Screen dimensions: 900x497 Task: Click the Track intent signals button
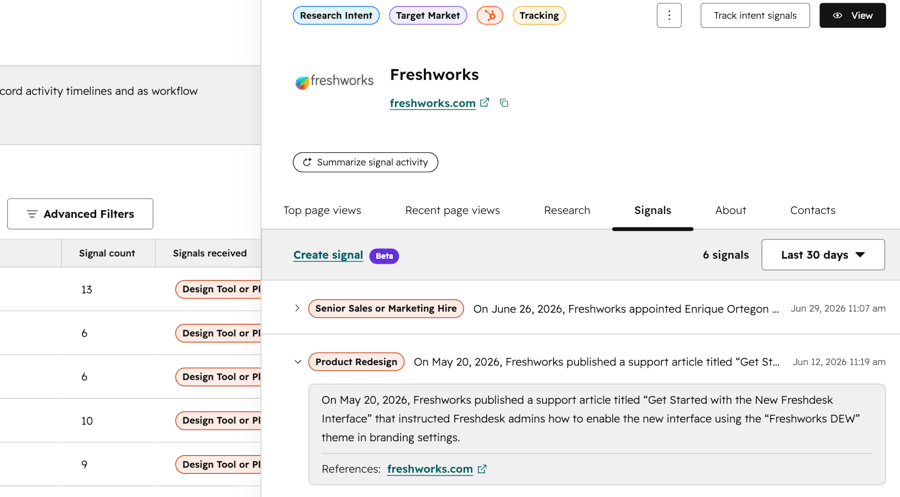tap(755, 15)
